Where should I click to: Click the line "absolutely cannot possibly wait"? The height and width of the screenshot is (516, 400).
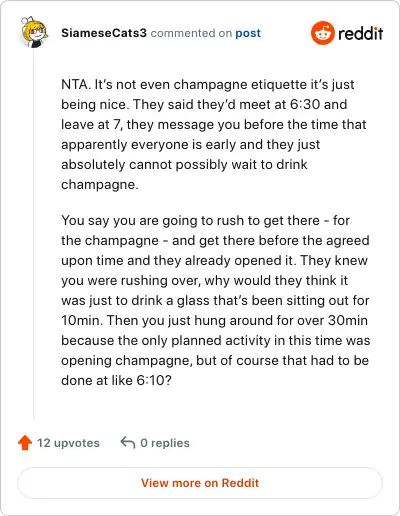184,165
